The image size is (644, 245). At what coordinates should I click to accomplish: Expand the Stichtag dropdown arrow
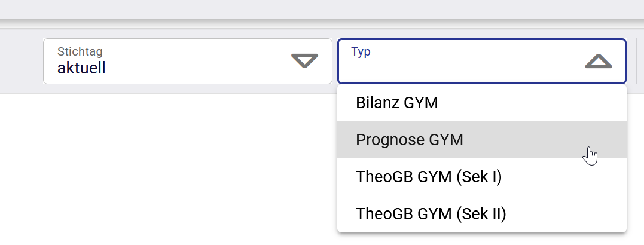[x=304, y=61]
